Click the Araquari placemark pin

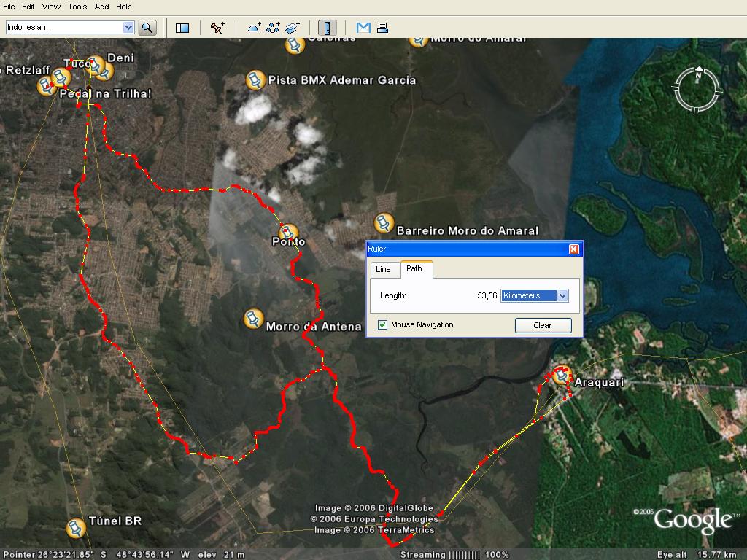[x=562, y=375]
